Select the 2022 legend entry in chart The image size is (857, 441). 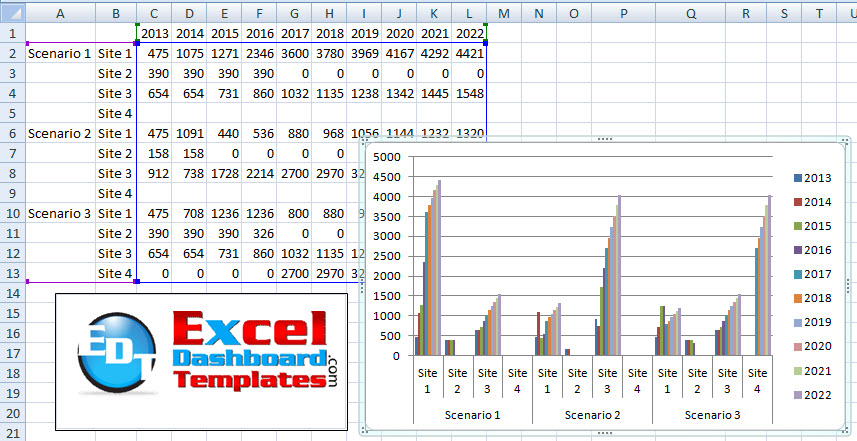(x=818, y=397)
